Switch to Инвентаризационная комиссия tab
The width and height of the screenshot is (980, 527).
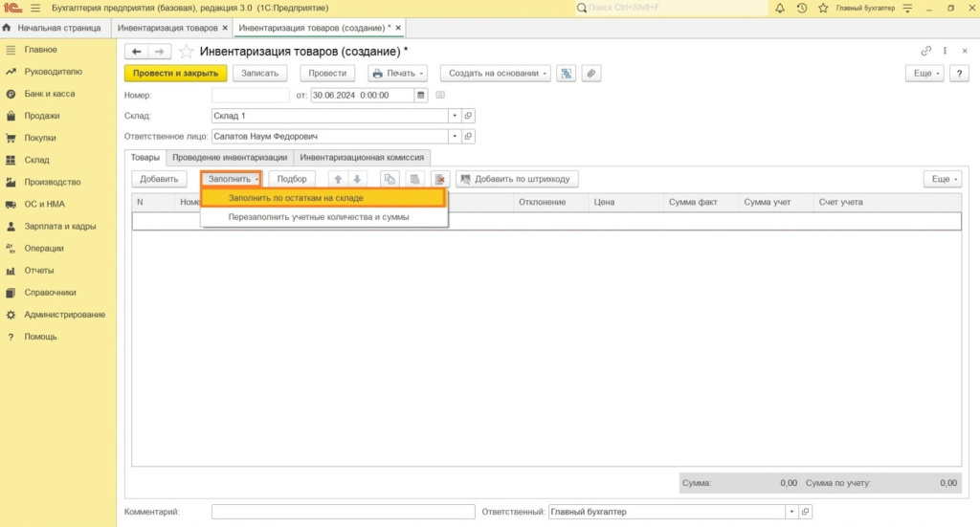pos(362,157)
